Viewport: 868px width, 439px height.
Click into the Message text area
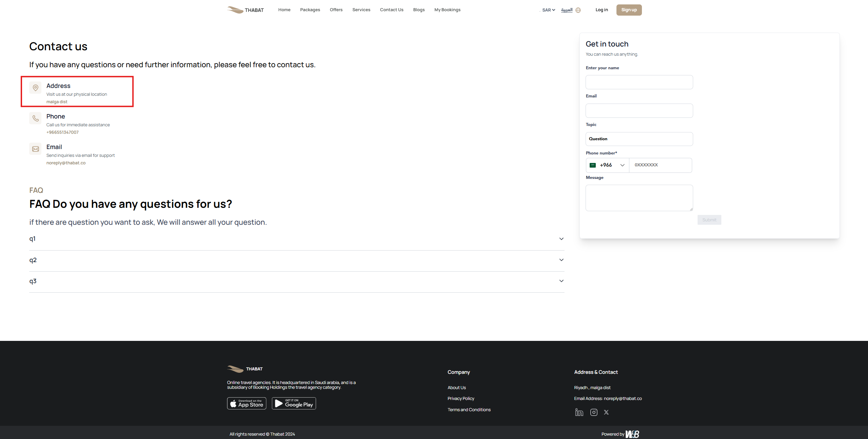click(639, 198)
